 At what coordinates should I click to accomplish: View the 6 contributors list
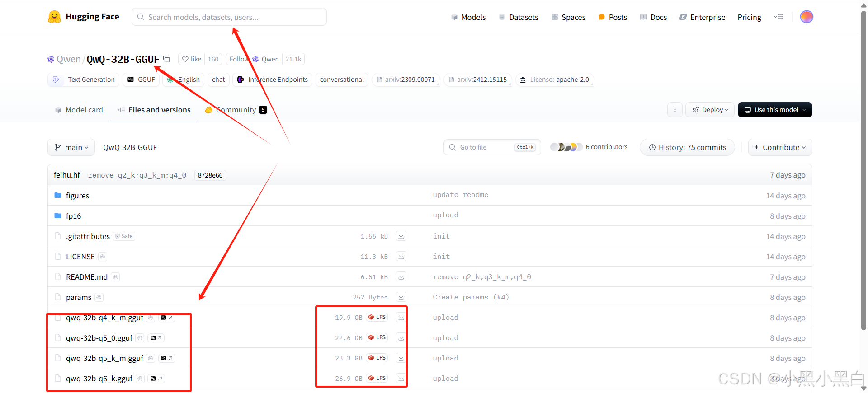pyautogui.click(x=589, y=147)
